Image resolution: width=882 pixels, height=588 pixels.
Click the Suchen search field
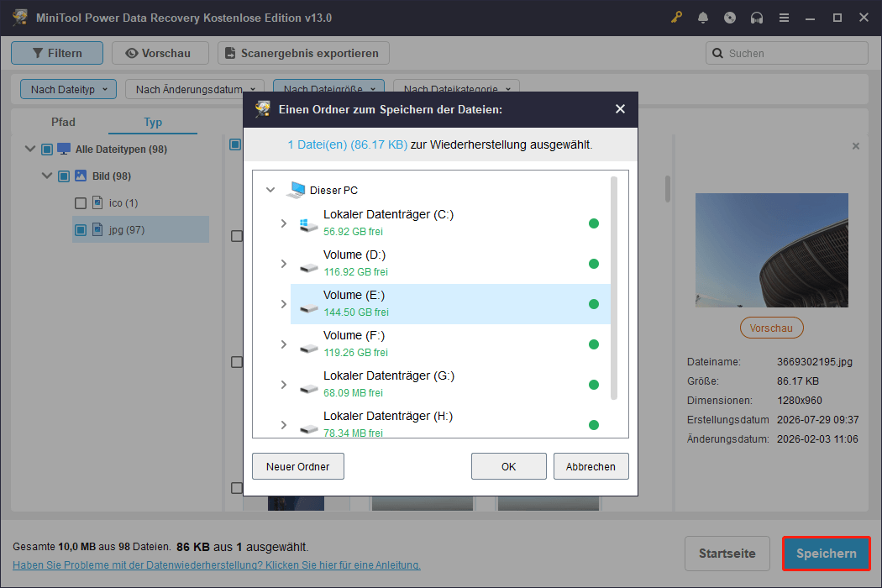[787, 53]
